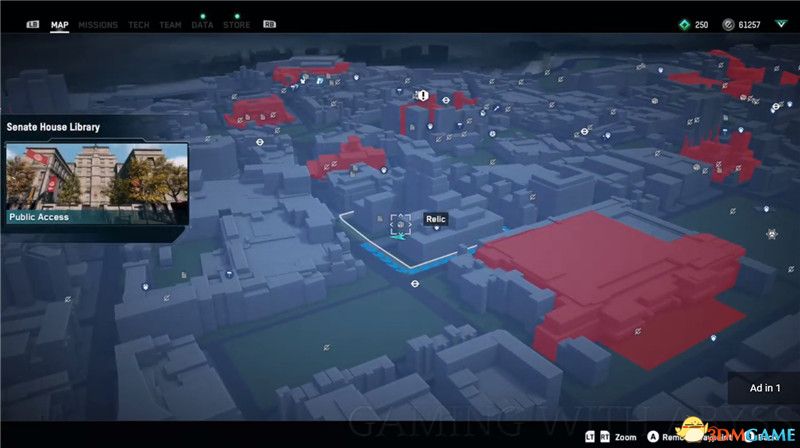Click the selected relic marker in brackets

click(401, 225)
